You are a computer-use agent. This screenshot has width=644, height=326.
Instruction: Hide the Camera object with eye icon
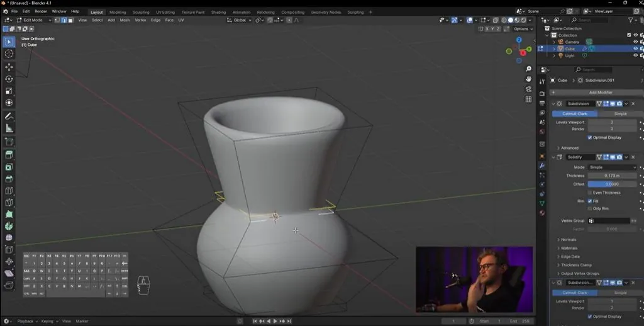click(635, 42)
